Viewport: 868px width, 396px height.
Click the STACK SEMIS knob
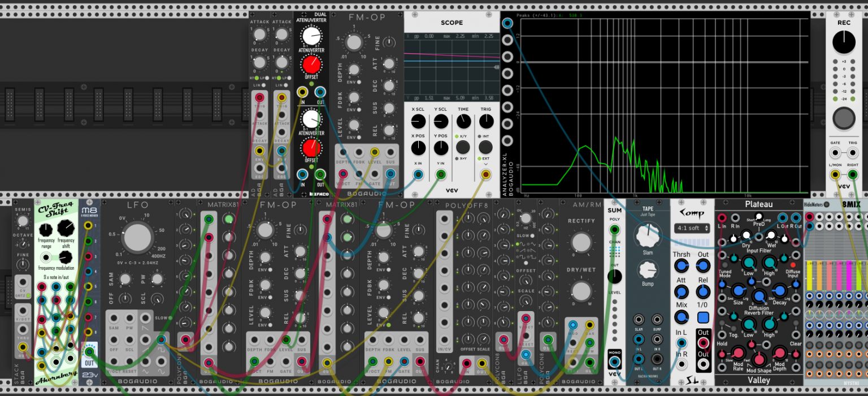coord(23,221)
